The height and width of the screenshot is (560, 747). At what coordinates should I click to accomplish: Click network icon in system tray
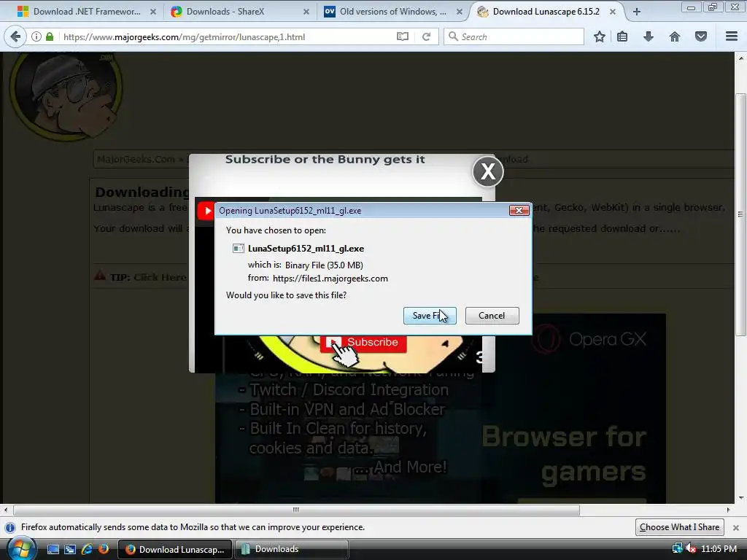(677, 549)
